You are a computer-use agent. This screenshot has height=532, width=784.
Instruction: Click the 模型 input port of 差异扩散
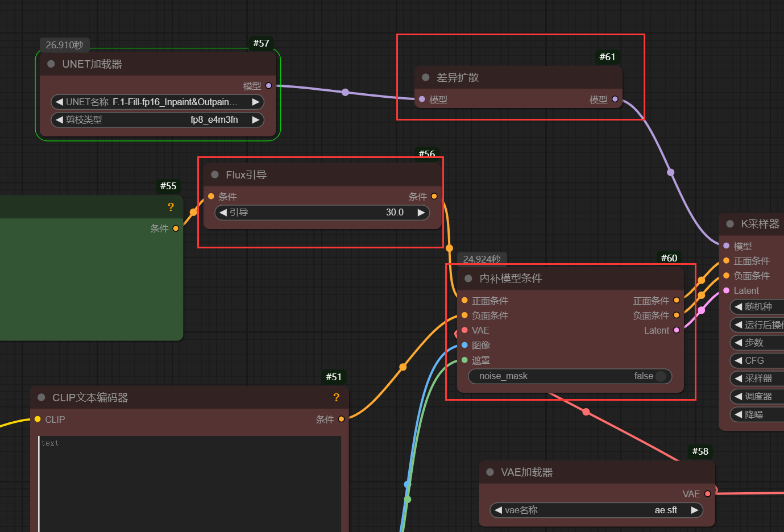pyautogui.click(x=422, y=99)
